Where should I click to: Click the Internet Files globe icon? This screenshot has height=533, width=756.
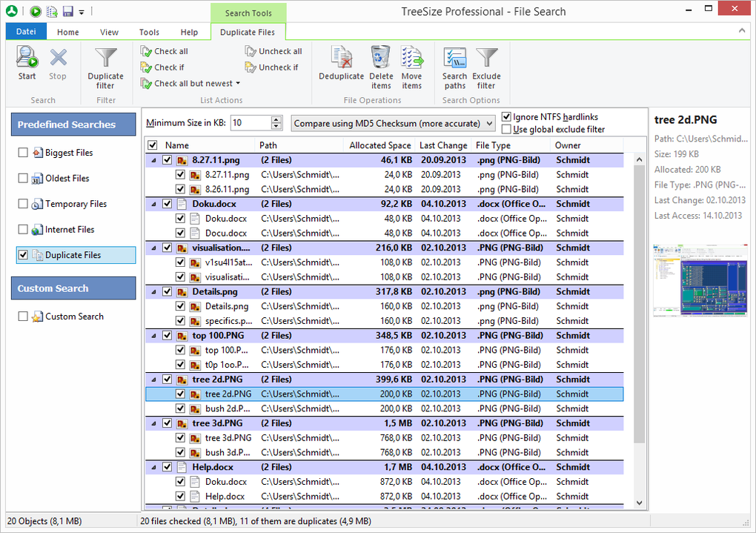[38, 230]
